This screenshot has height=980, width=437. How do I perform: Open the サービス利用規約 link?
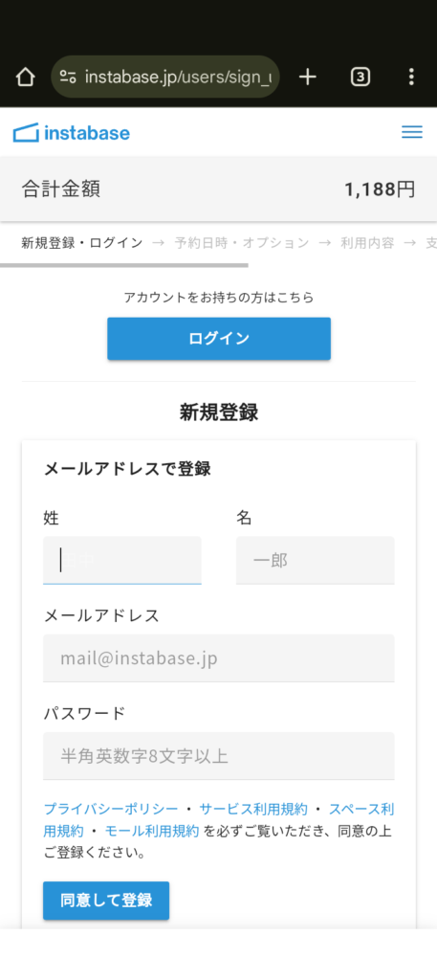click(253, 810)
